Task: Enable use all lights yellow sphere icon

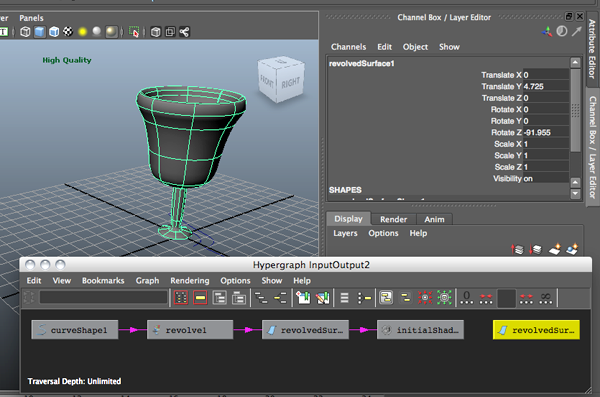Action: (82, 32)
